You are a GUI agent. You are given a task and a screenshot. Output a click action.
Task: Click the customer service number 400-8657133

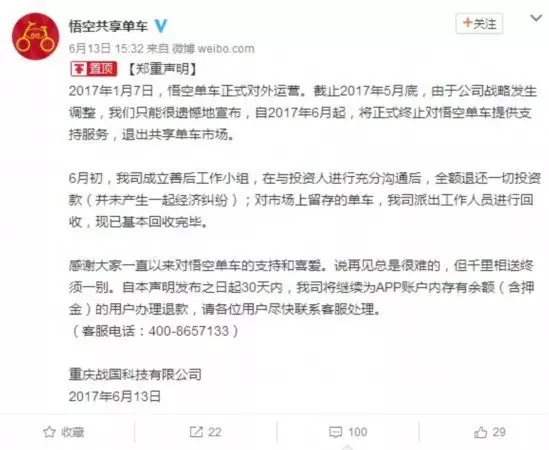pos(189,331)
